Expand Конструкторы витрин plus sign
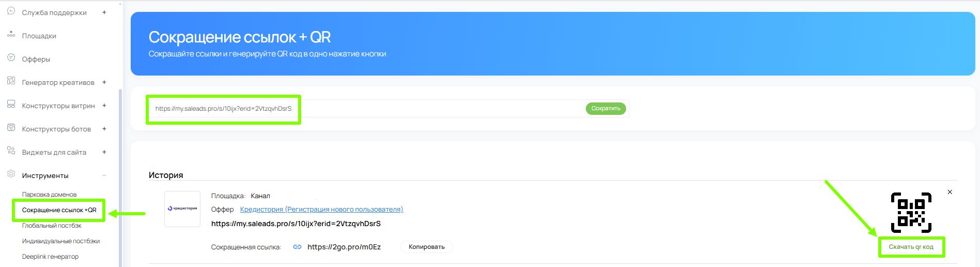980x267 pixels. point(104,106)
